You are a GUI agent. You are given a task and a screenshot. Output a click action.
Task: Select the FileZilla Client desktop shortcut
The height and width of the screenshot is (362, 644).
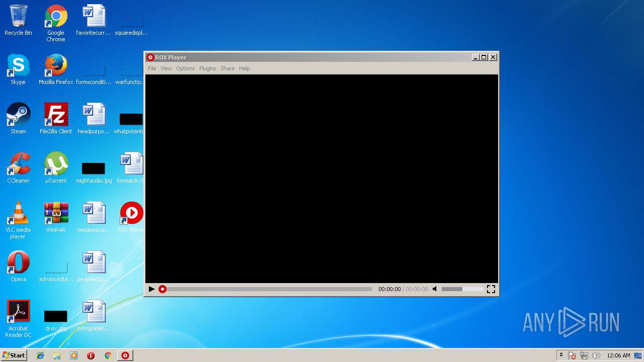[56, 119]
